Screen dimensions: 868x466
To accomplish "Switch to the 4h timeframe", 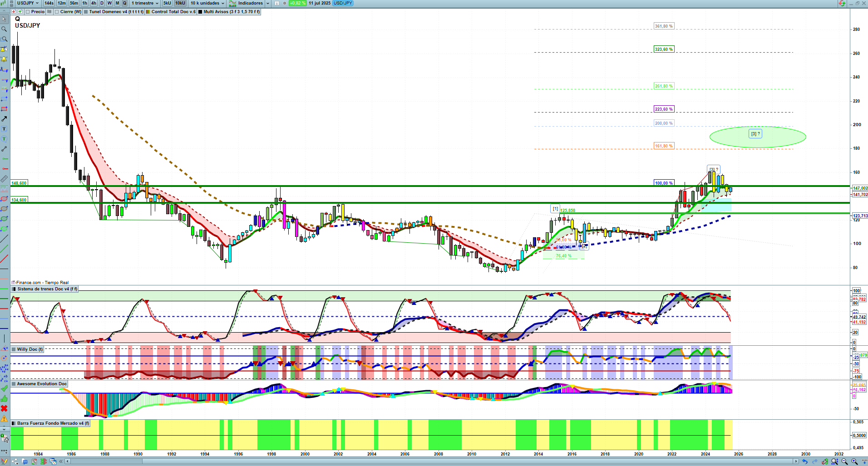I will [x=94, y=3].
